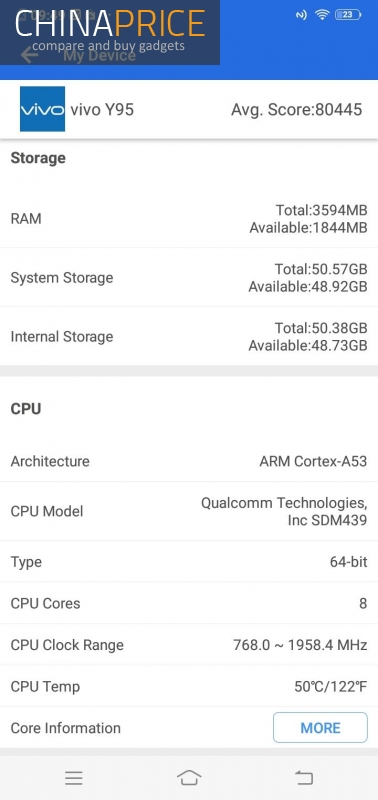Image resolution: width=378 pixels, height=800 pixels.
Task: Tap the CPU Temp row
Action: coord(189,686)
